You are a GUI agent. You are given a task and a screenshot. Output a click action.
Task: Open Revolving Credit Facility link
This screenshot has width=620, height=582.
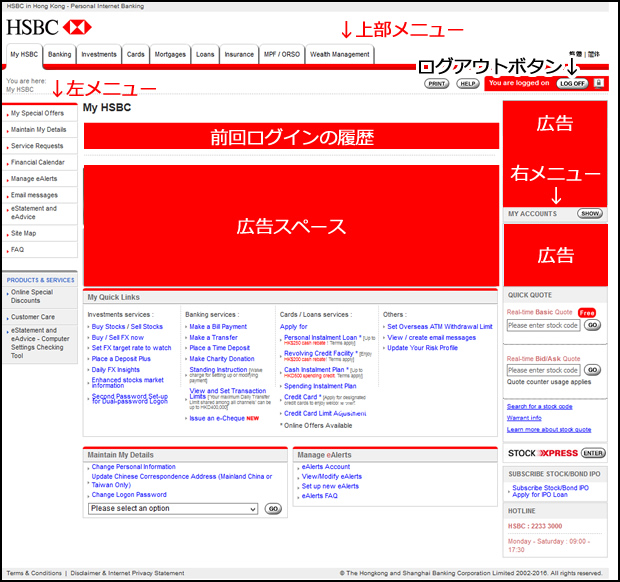(x=320, y=353)
